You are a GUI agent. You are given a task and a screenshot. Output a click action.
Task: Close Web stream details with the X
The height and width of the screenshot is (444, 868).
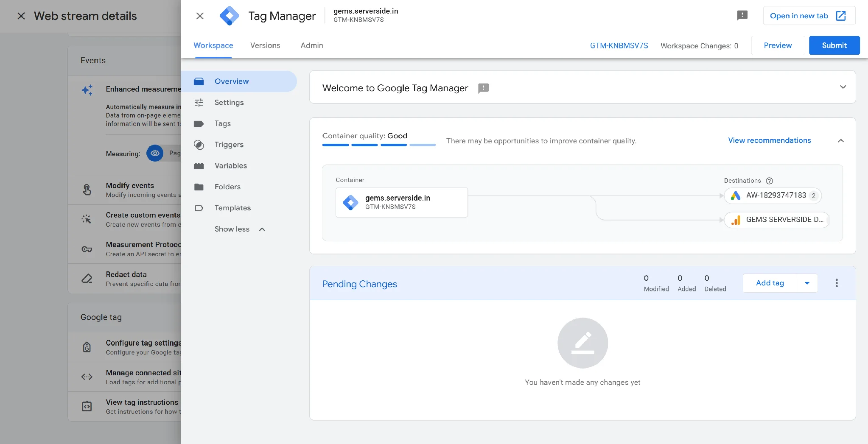pyautogui.click(x=21, y=16)
